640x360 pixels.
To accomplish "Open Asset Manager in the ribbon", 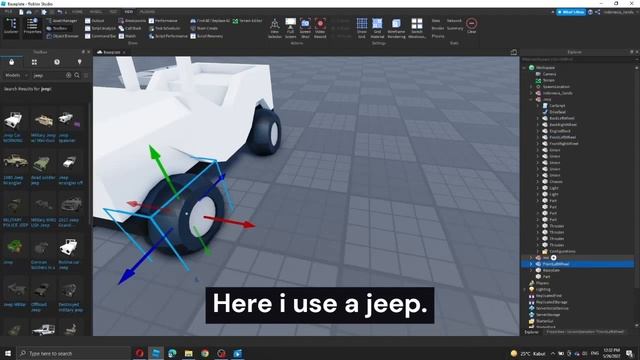I will [x=62, y=20].
